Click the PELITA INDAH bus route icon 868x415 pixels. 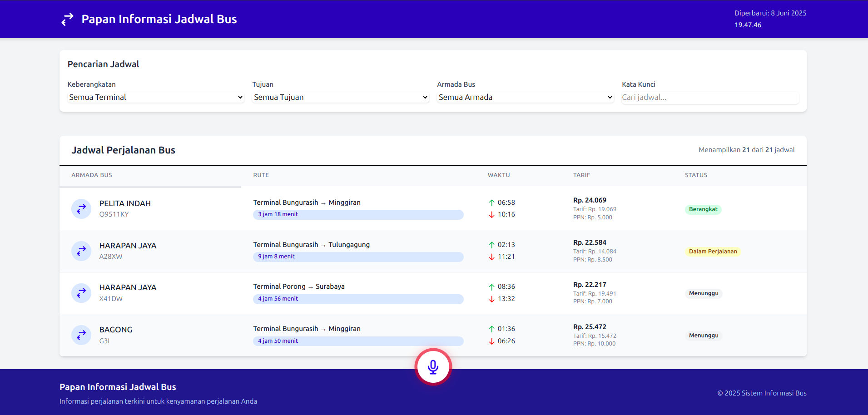81,209
